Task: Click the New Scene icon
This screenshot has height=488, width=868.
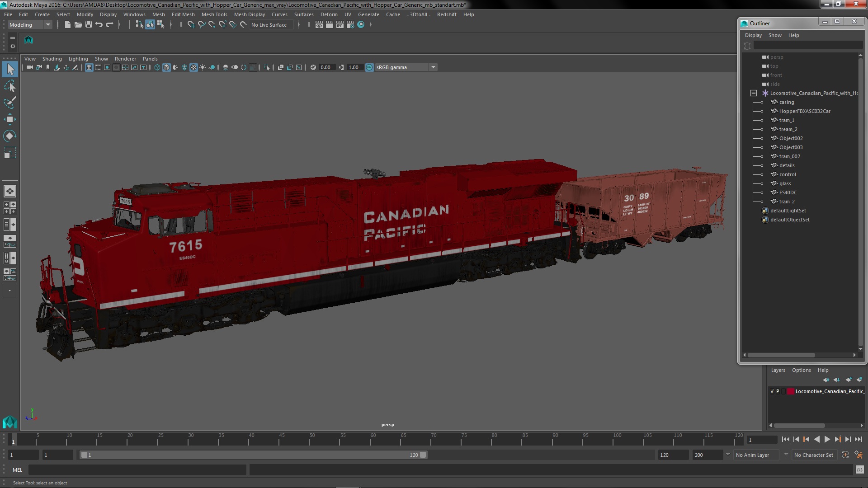Action: click(67, 25)
